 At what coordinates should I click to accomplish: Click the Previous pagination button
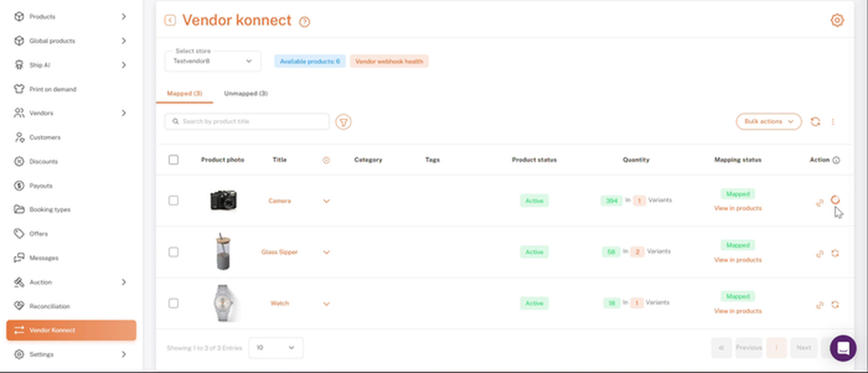click(x=748, y=347)
